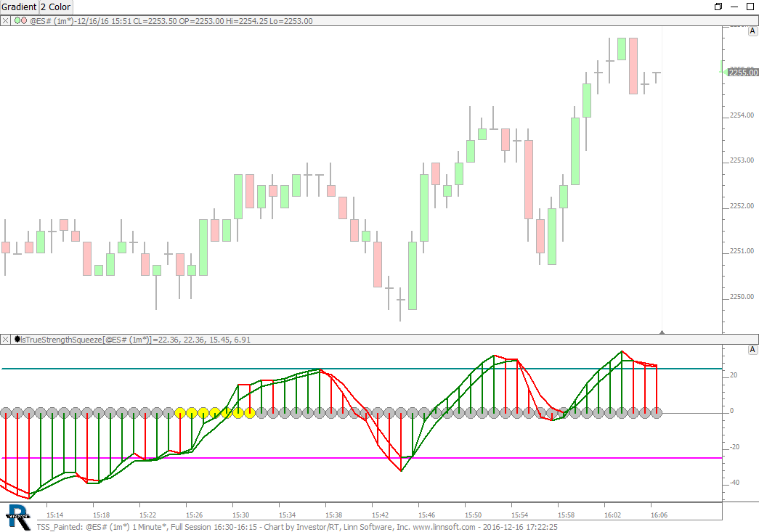The image size is (759, 532).
Task: Click the final gray squeeze dot
Action: point(657,413)
